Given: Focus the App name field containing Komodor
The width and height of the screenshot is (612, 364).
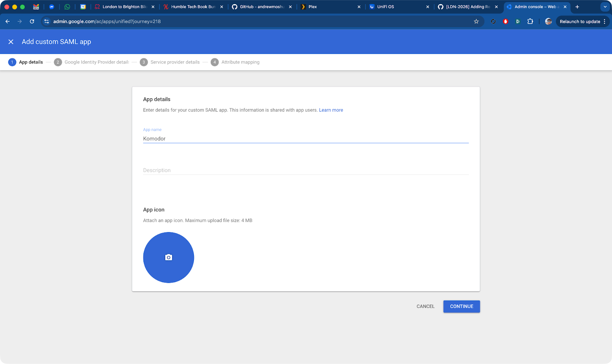Looking at the screenshot, I should point(306,138).
